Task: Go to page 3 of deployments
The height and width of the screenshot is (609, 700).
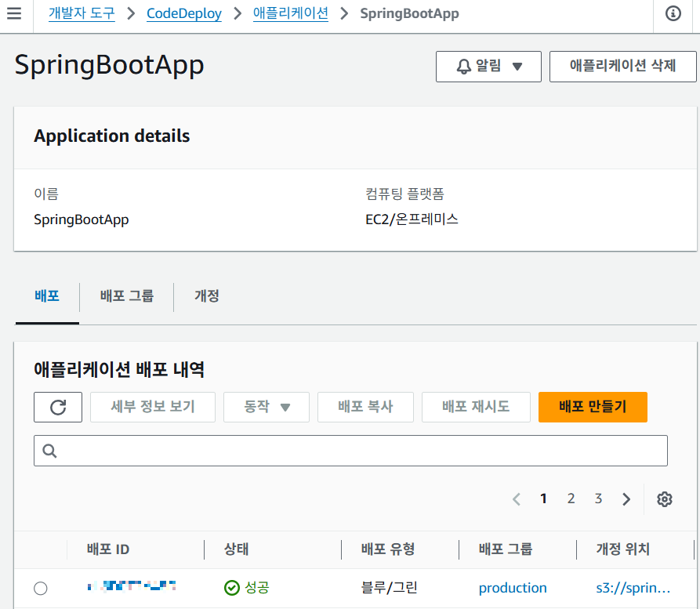Action: (598, 498)
